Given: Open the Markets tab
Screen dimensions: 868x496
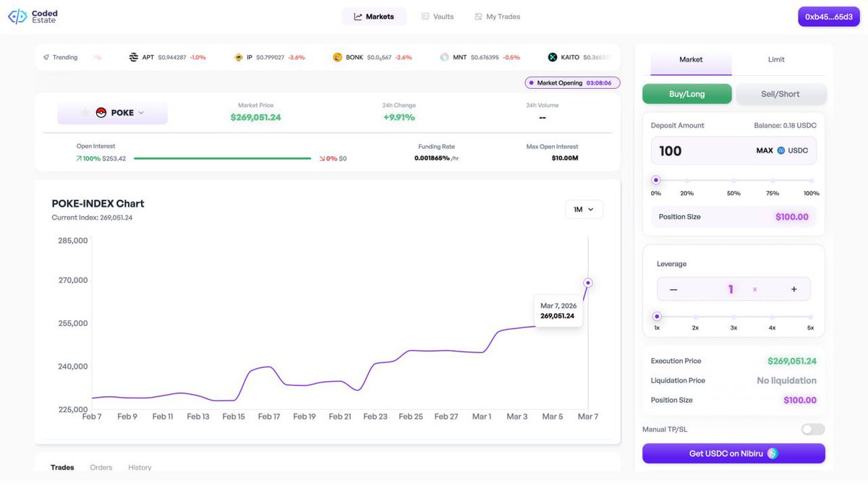Looking at the screenshot, I should click(374, 17).
